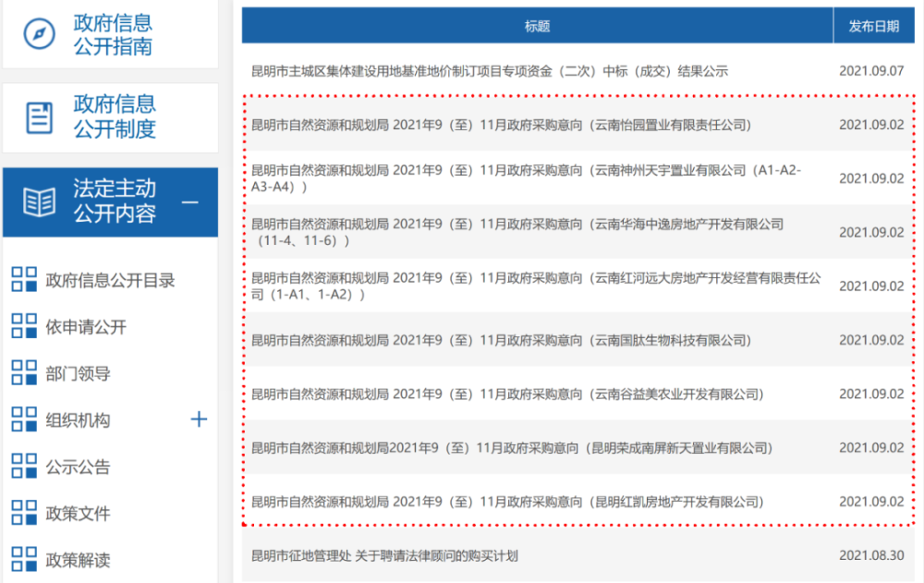Click date 2021.09.02 in 云南神州天宇置业 row
This screenshot has height=583, width=924.
(x=871, y=178)
